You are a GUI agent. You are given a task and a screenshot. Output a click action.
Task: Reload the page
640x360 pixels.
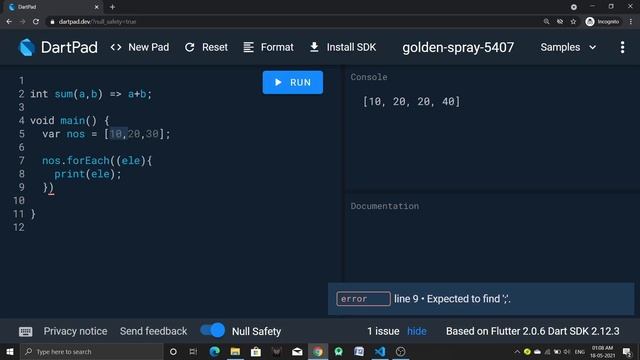[x=36, y=22]
